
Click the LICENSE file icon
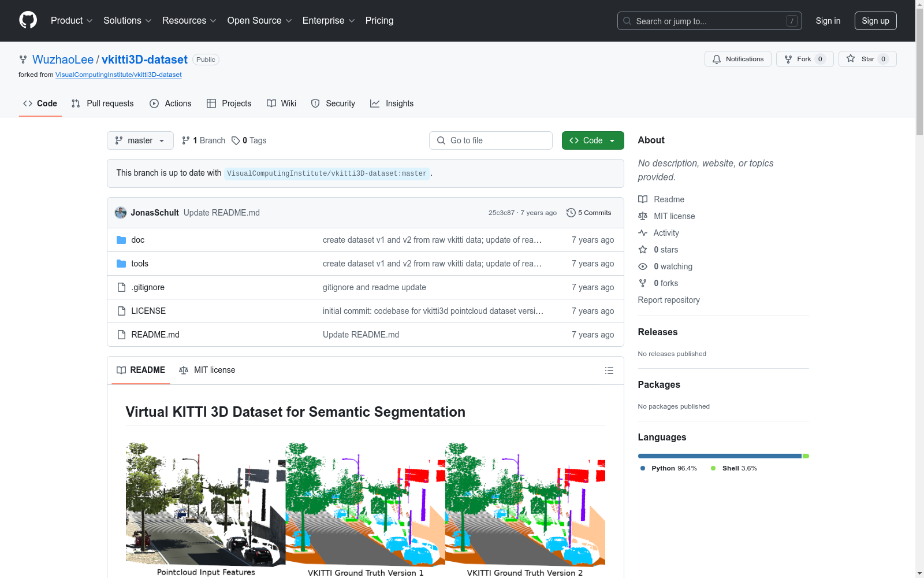121,311
